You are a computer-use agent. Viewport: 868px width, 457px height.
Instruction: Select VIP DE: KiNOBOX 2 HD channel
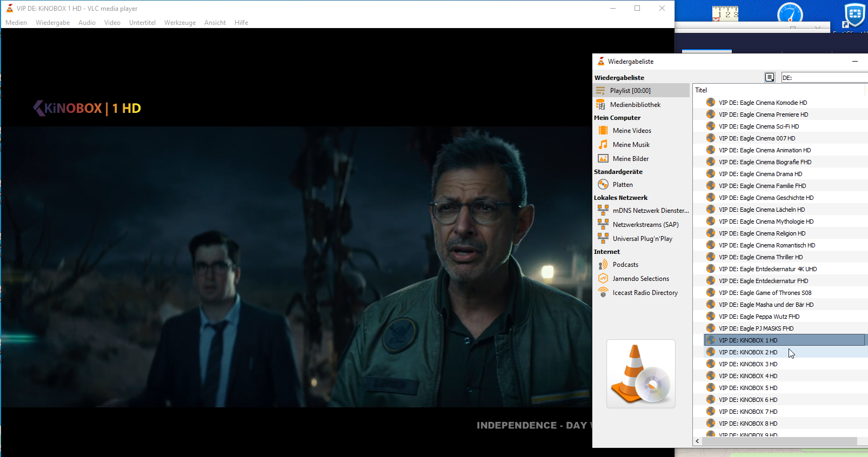pos(748,352)
